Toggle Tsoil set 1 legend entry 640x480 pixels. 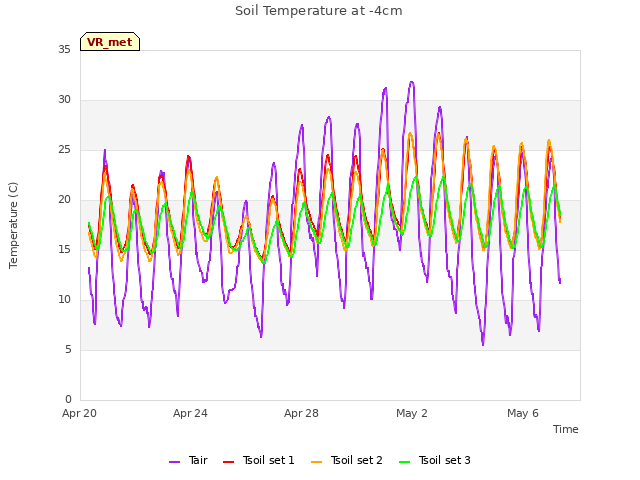(x=258, y=460)
